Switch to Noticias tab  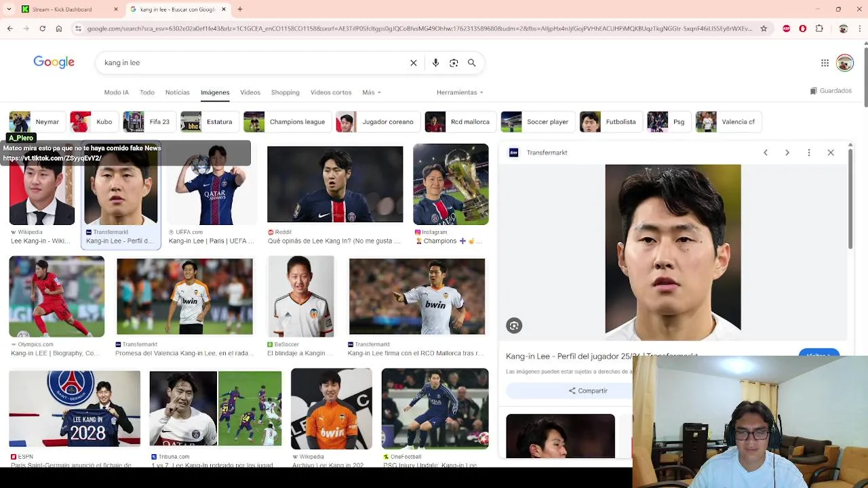[178, 92]
